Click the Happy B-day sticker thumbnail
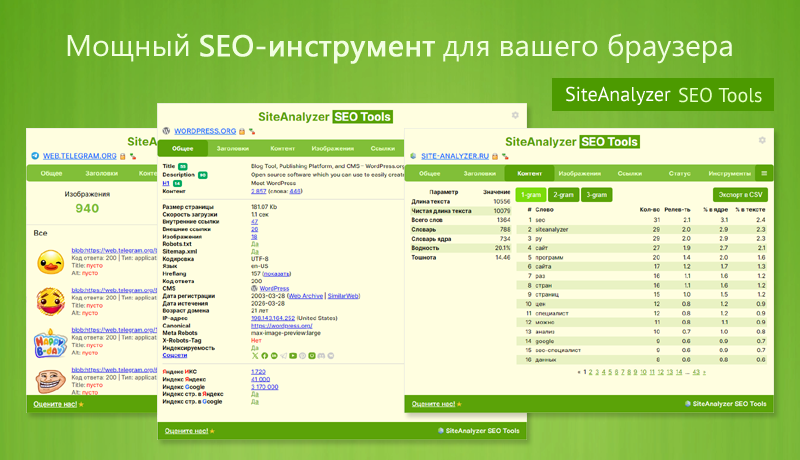Image resolution: width=800 pixels, height=460 pixels. pyautogui.click(x=50, y=343)
